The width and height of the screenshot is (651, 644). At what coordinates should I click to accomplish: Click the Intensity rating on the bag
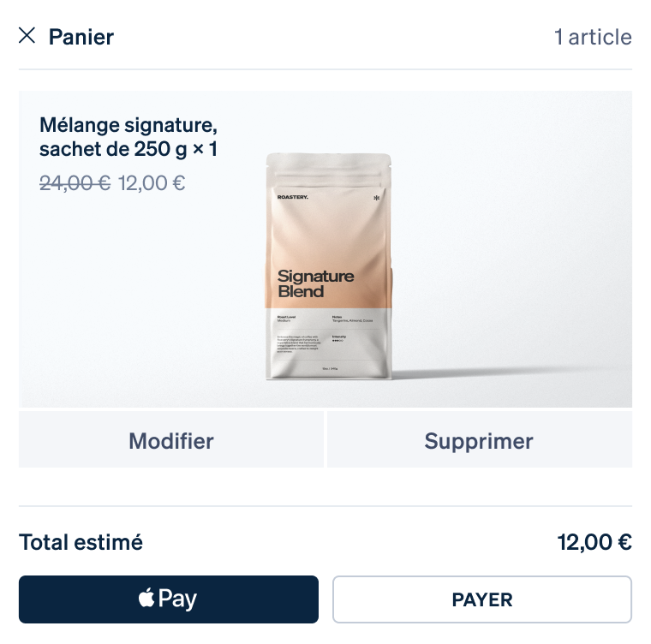pyautogui.click(x=339, y=338)
